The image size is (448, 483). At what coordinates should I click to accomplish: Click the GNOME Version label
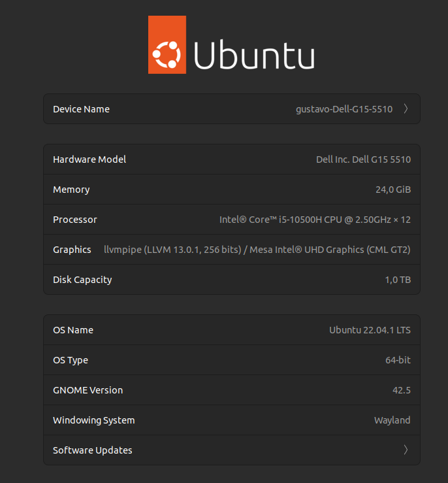point(88,390)
